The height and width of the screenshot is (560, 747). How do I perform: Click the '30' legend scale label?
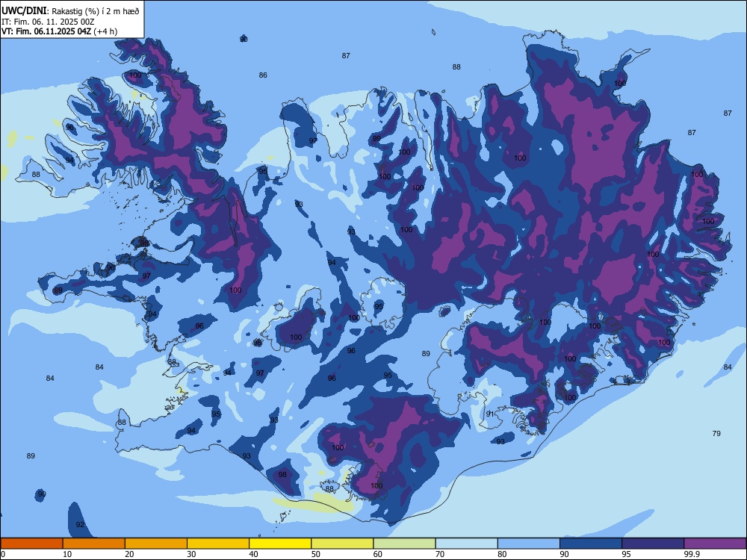pyautogui.click(x=191, y=554)
